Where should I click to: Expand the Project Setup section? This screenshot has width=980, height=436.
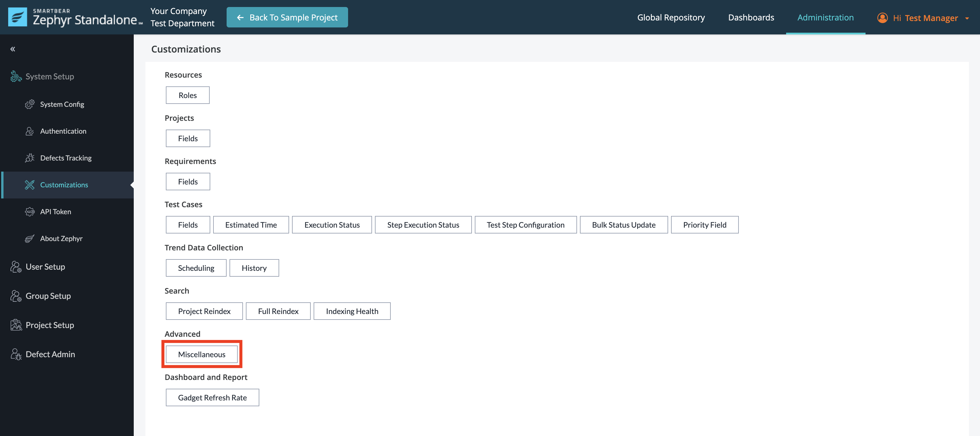click(49, 325)
